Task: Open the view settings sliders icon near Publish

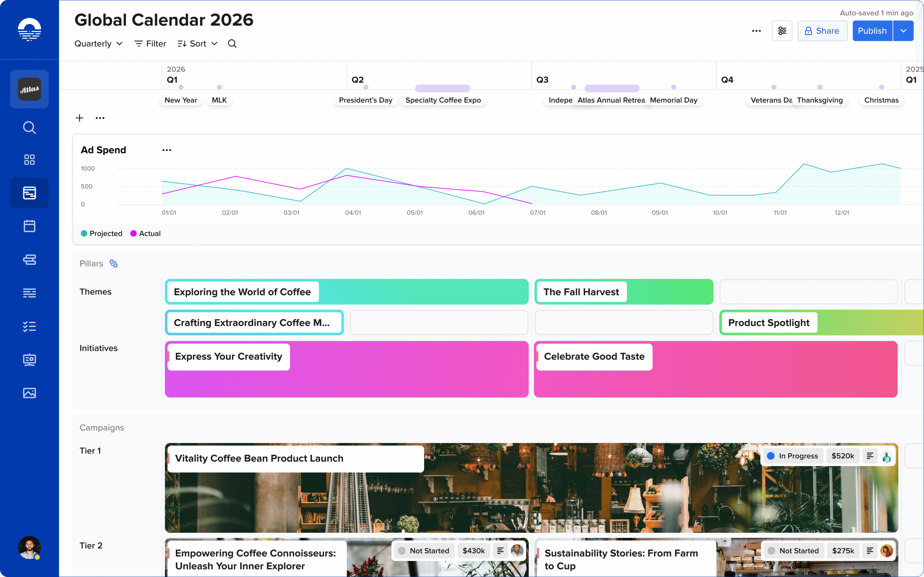Action: [x=782, y=31]
